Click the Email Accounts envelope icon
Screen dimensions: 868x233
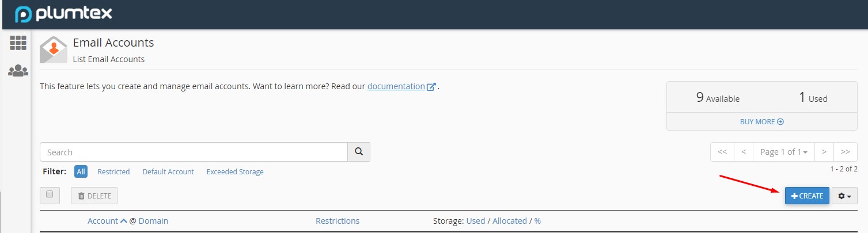click(54, 50)
